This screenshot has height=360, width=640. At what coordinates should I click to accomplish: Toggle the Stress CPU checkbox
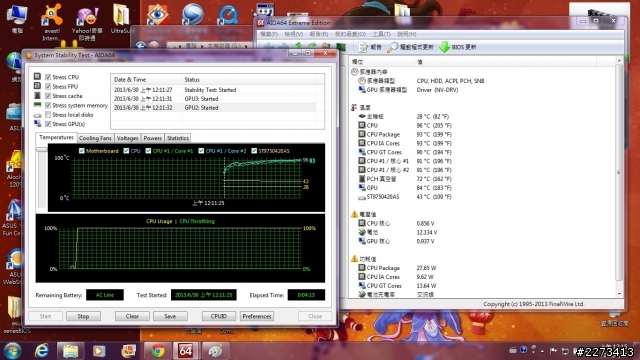48,77
